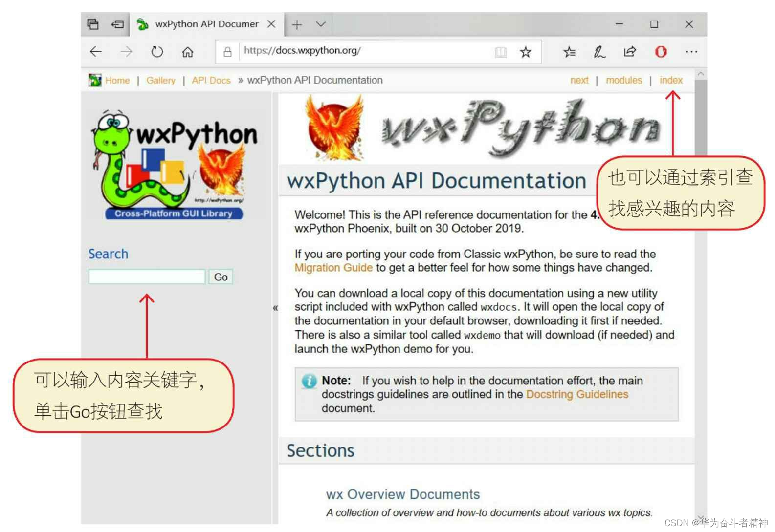Open the Gallery link
The height and width of the screenshot is (532, 775).
(161, 80)
